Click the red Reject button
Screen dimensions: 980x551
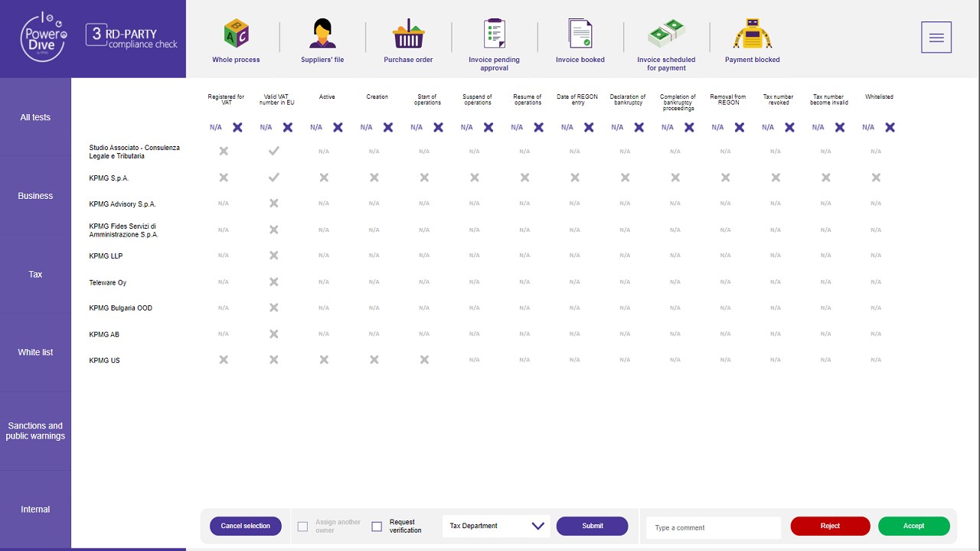click(x=830, y=526)
